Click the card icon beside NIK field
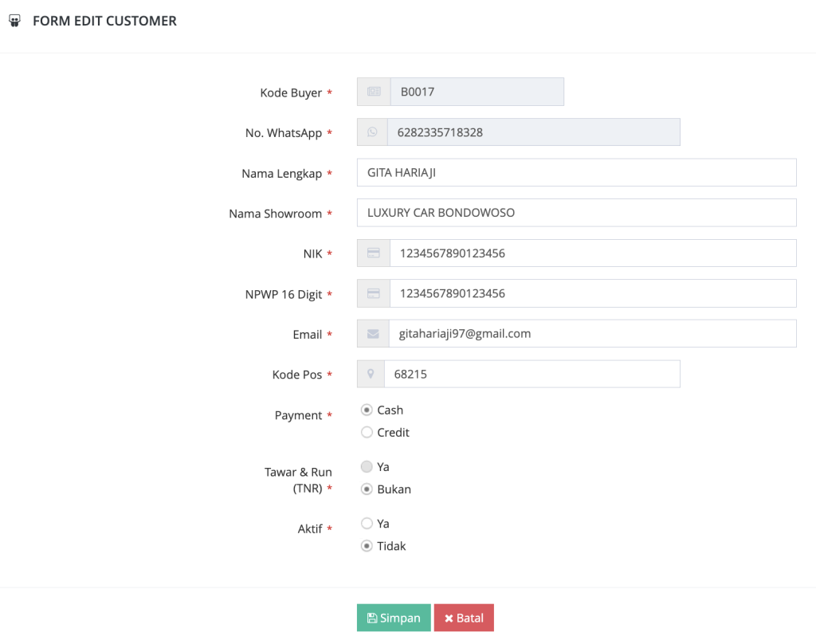The height and width of the screenshot is (644, 816). click(x=374, y=253)
